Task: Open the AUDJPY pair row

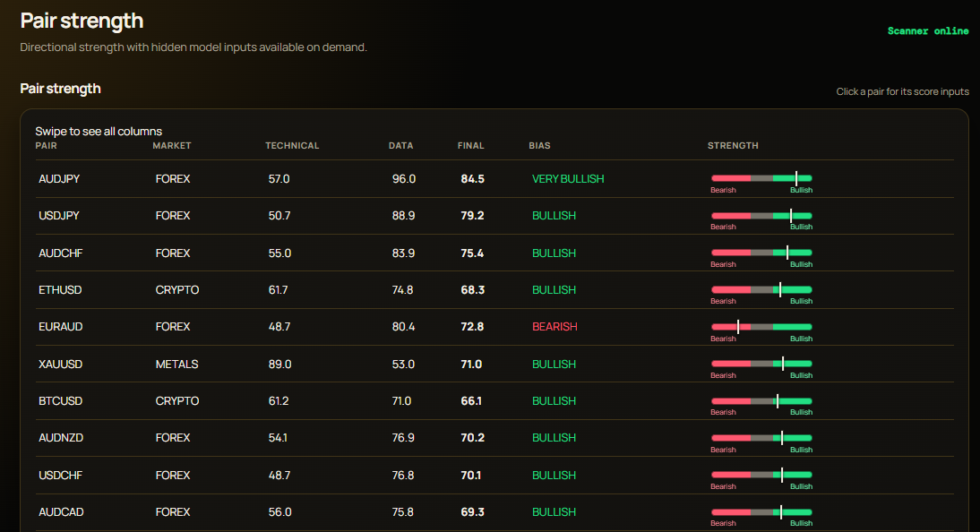Action: 494,179
